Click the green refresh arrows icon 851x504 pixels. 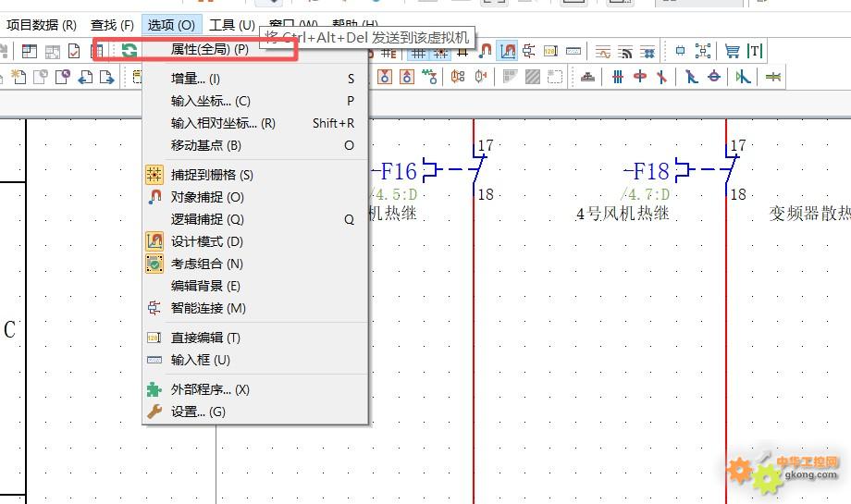pos(129,51)
